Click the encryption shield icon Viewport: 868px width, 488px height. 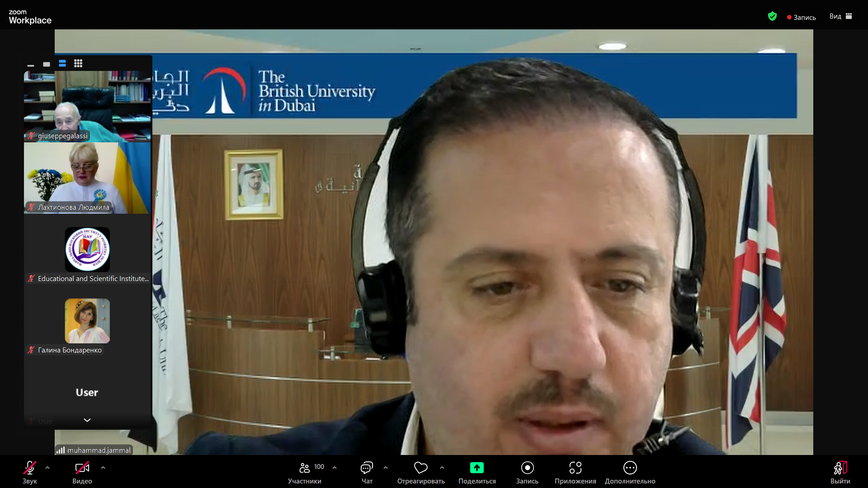pyautogui.click(x=772, y=17)
